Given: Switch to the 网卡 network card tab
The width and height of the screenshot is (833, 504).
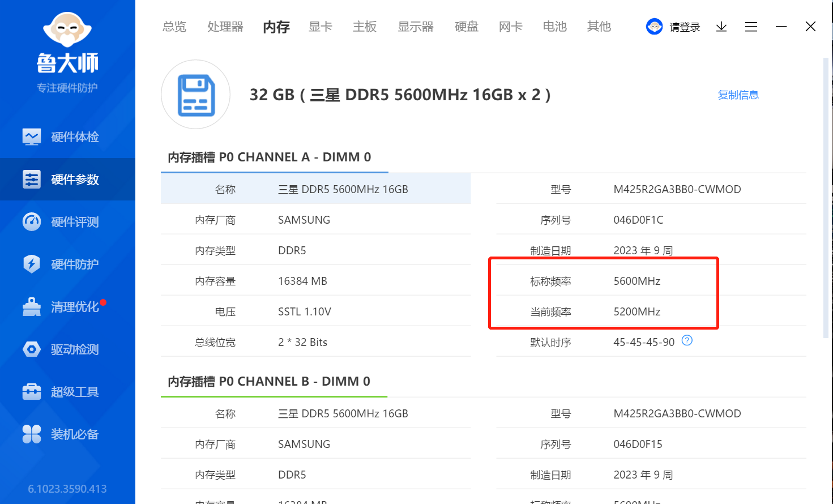Looking at the screenshot, I should [x=511, y=27].
